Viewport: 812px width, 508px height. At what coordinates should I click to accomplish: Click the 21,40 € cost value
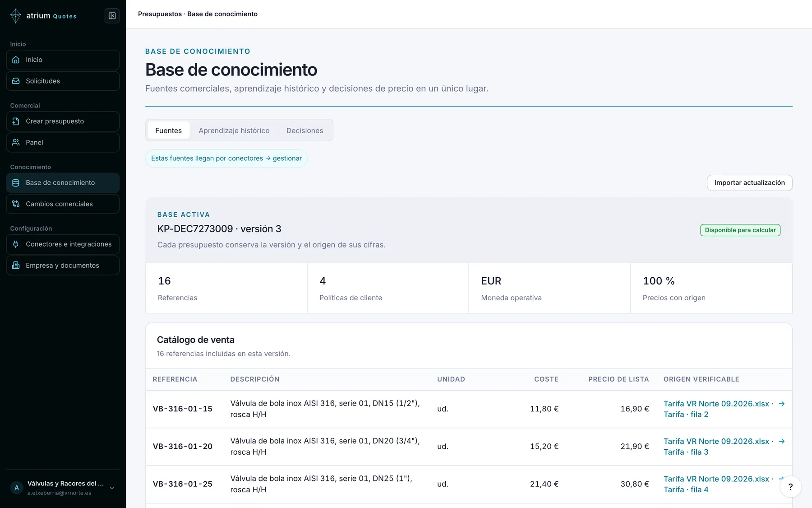544,484
